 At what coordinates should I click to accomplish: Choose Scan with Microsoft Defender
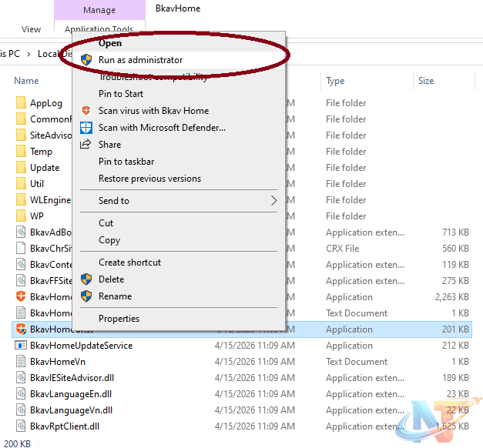[x=162, y=128]
